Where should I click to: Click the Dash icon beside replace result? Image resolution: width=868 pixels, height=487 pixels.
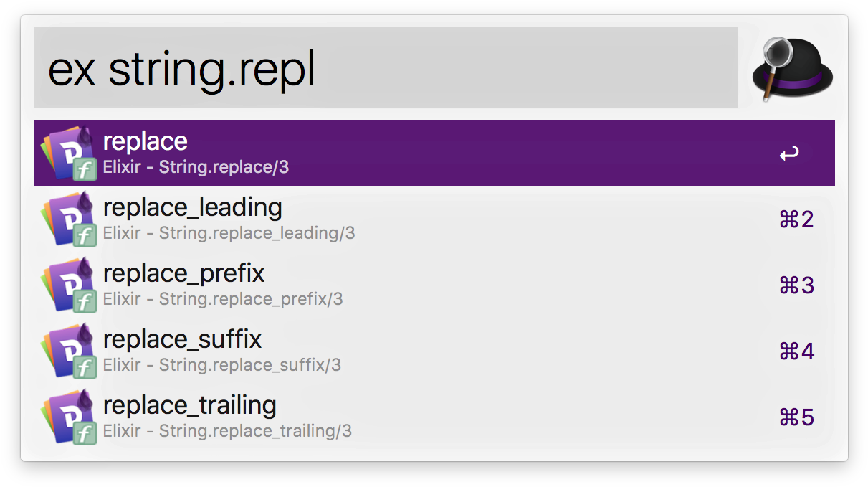point(69,153)
